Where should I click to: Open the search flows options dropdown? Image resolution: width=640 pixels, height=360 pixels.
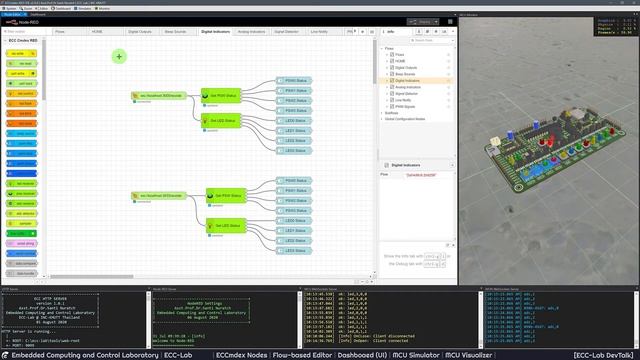(452, 40)
